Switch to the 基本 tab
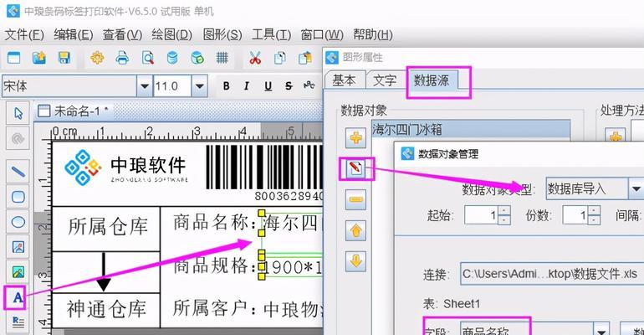Image resolution: width=644 pixels, height=335 pixels. pyautogui.click(x=345, y=80)
